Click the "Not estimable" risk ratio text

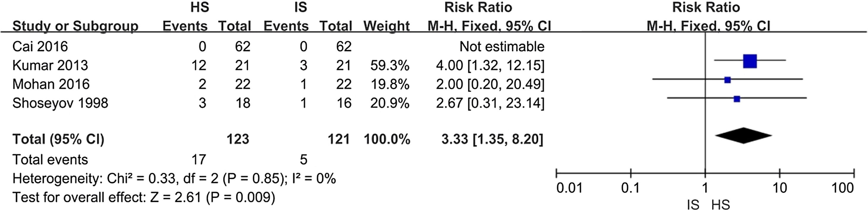[502, 46]
